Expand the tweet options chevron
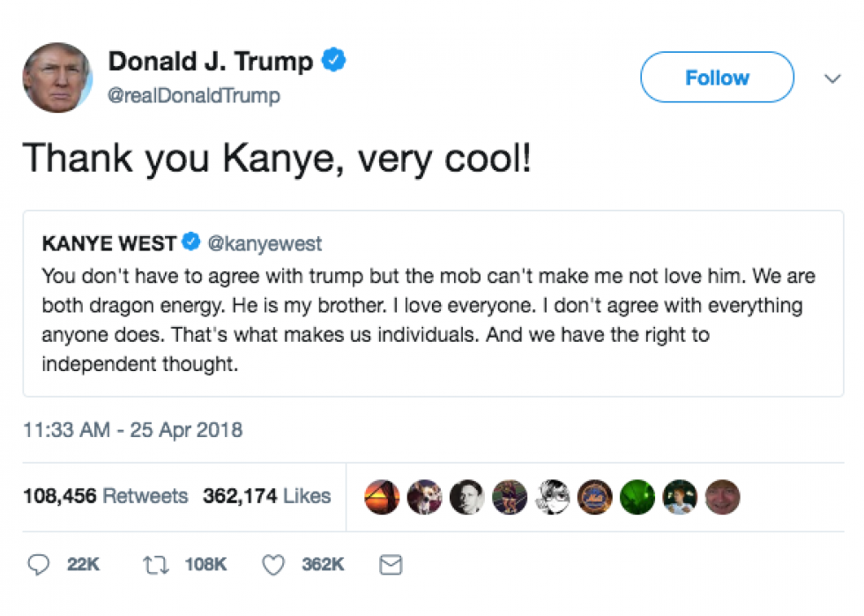This screenshot has width=864, height=616. 832,78
